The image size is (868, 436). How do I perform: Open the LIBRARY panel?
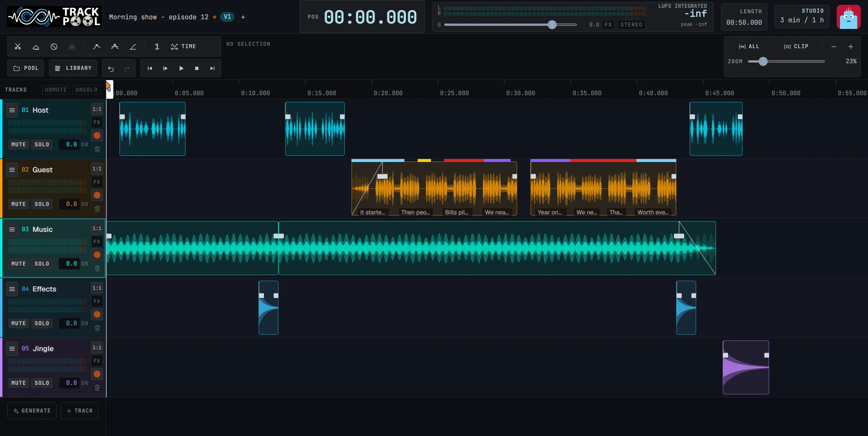point(73,68)
